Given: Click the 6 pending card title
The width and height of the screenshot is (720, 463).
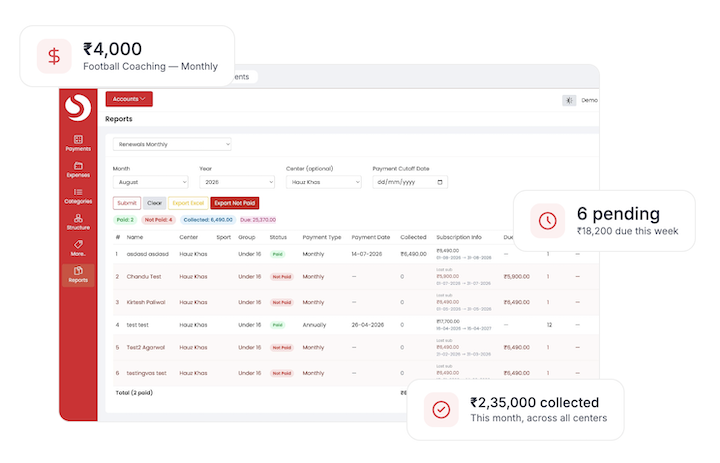Looking at the screenshot, I should [618, 214].
